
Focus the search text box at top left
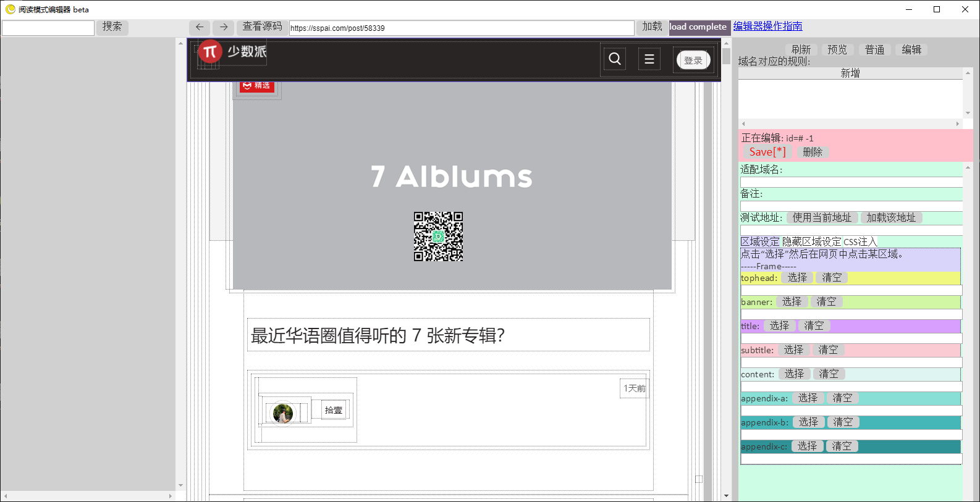(48, 28)
